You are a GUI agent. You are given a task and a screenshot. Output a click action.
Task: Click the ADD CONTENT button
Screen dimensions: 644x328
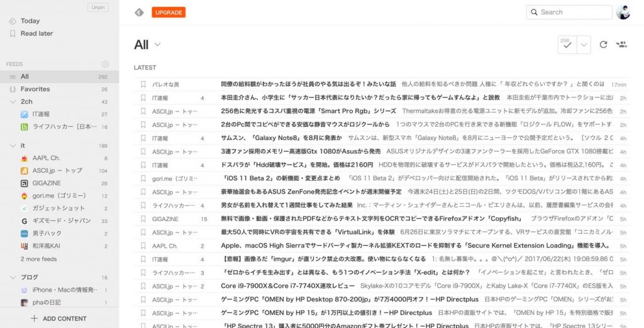[58, 319]
